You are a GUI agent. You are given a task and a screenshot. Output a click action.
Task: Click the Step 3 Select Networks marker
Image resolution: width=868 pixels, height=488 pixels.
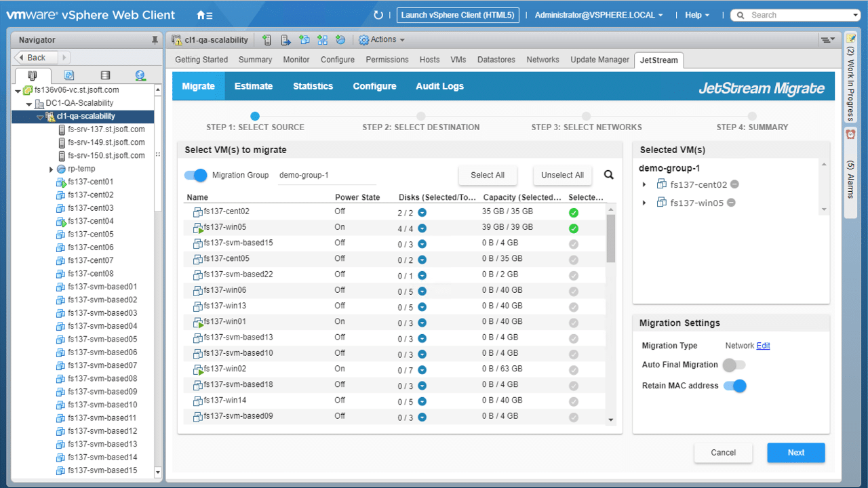(x=586, y=117)
